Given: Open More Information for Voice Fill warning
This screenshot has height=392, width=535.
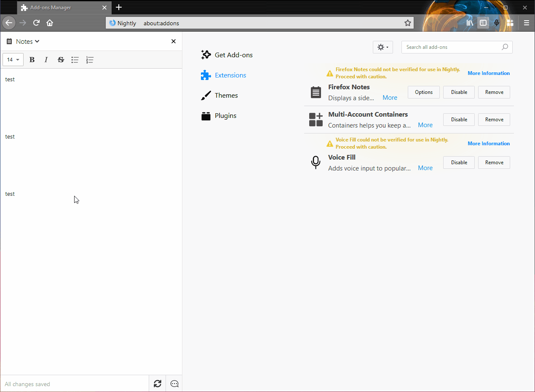Looking at the screenshot, I should click(489, 144).
